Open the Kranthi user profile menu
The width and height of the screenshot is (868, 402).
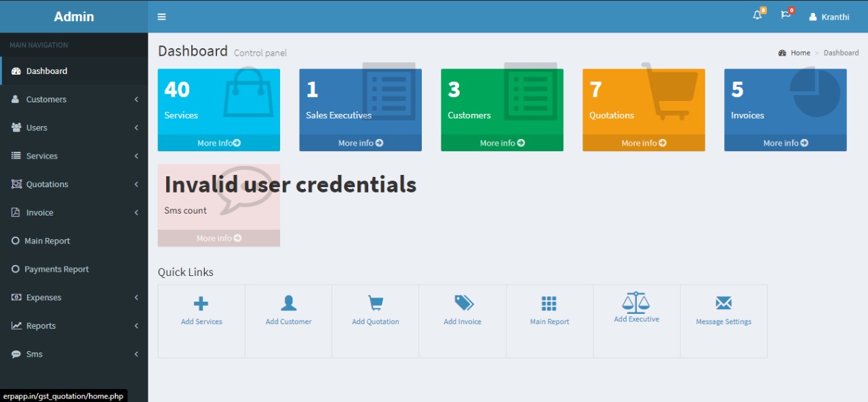point(829,17)
